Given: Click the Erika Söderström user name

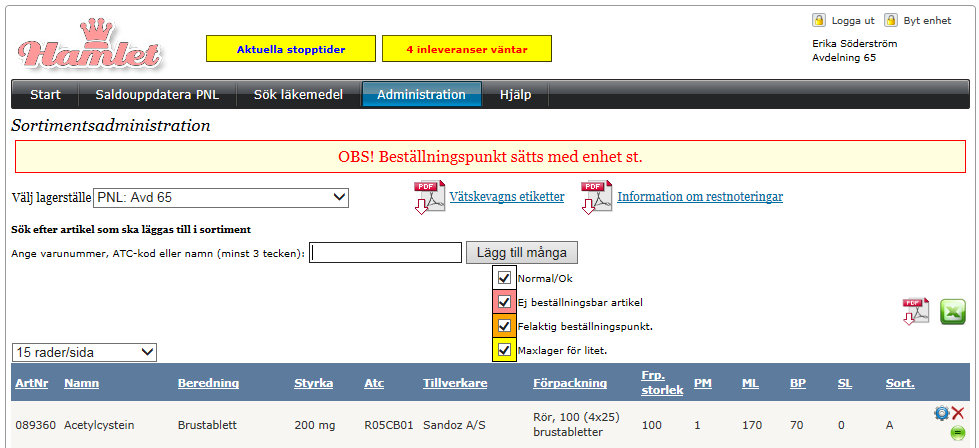Looking at the screenshot, I should (854, 44).
